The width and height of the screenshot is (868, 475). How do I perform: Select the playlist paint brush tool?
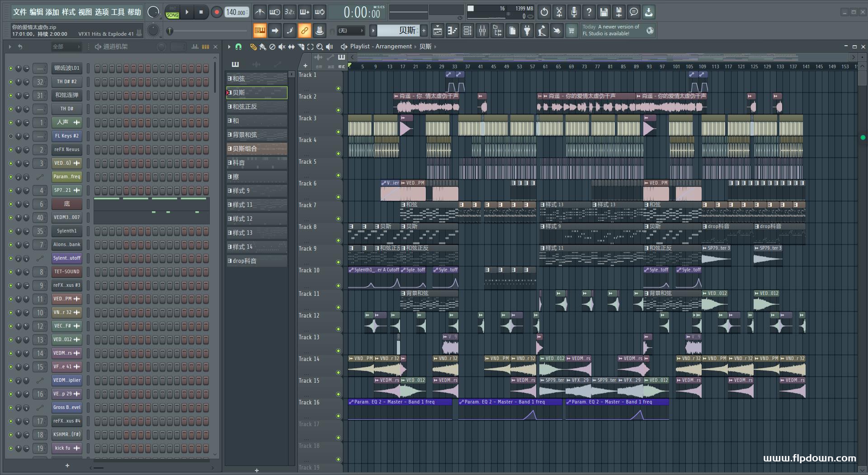263,47
